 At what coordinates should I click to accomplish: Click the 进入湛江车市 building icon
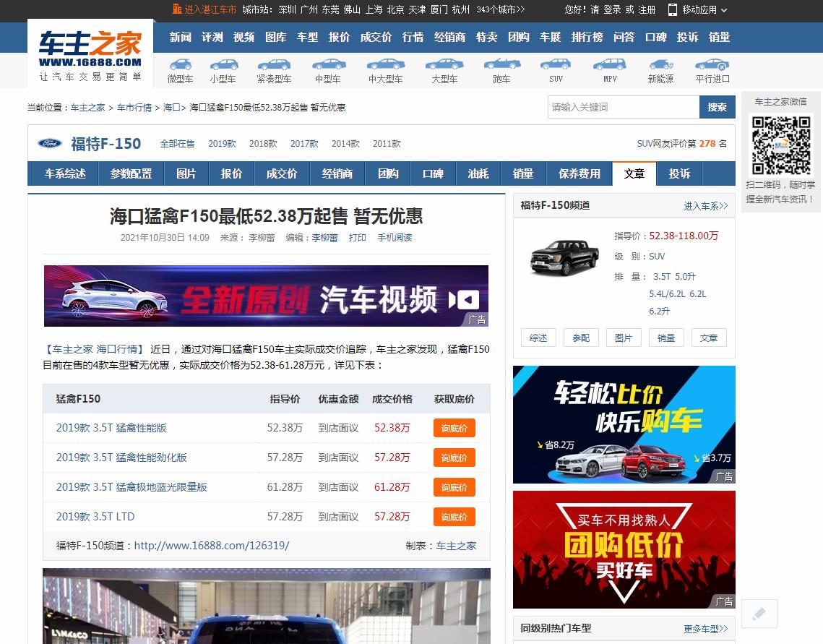pyautogui.click(x=177, y=9)
